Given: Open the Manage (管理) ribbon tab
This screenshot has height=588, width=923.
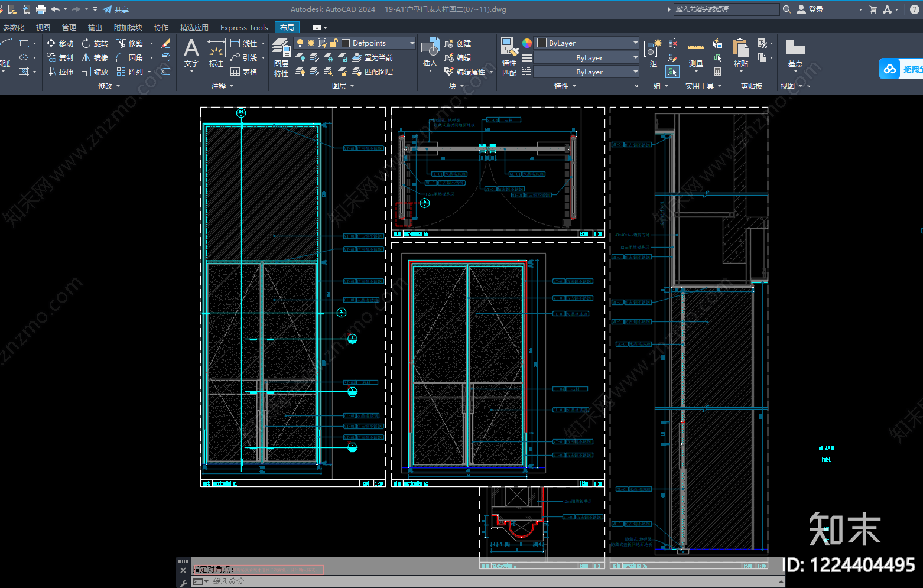Looking at the screenshot, I should tap(69, 28).
